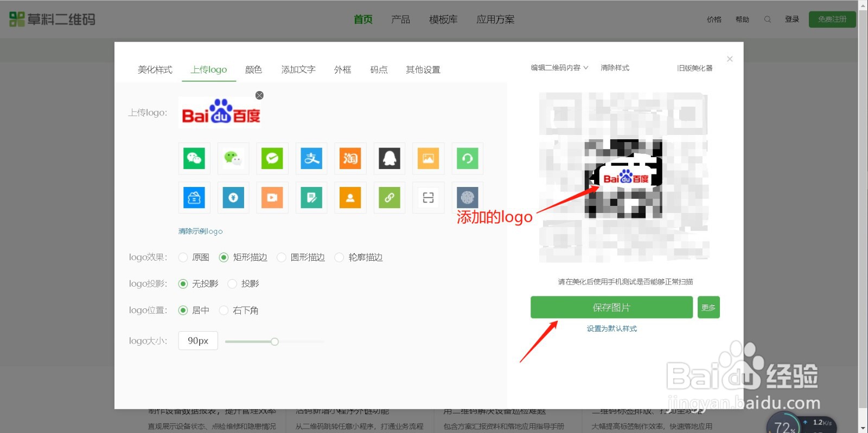Click the 登录 link

tap(792, 20)
